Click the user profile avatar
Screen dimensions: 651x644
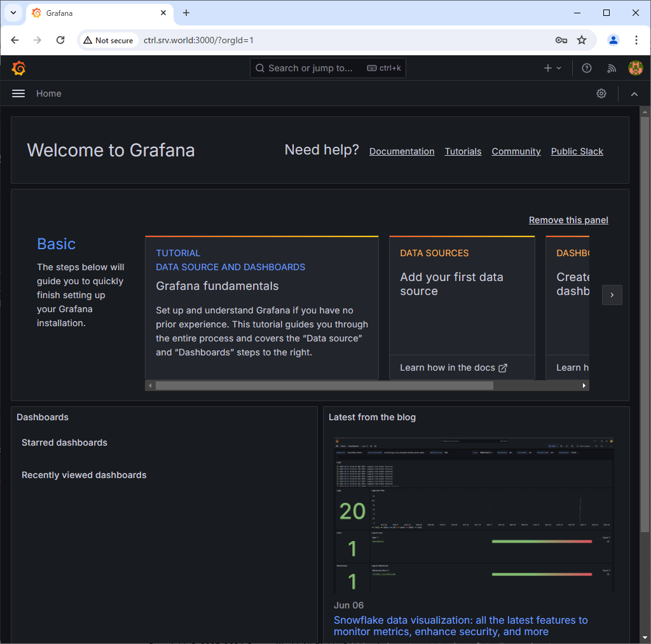click(x=635, y=68)
